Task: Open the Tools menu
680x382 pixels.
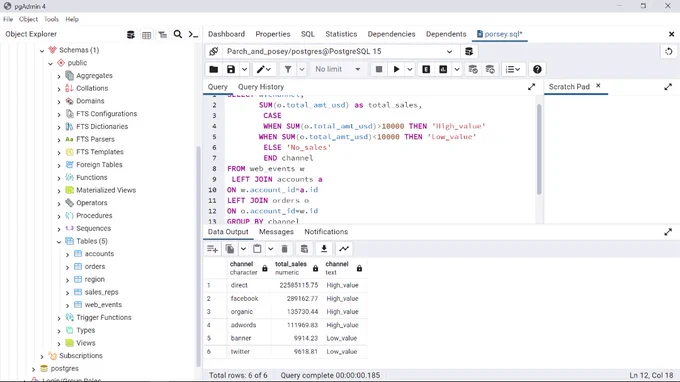Action: coord(51,19)
